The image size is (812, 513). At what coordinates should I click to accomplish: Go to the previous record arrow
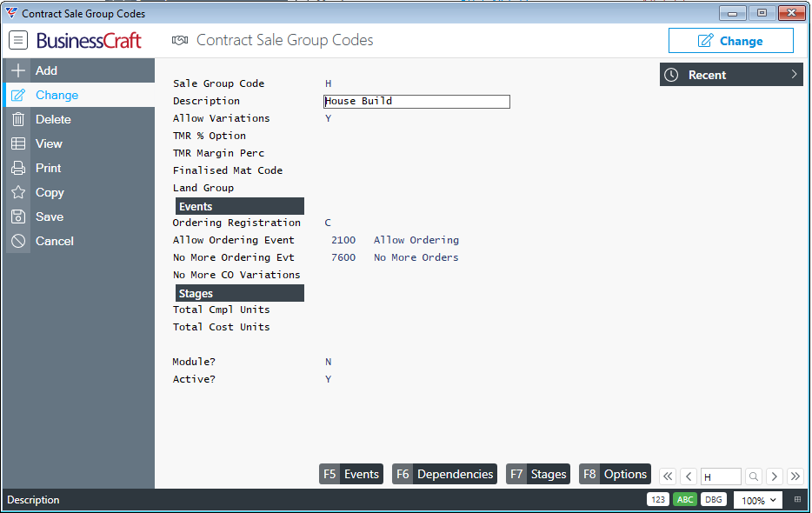point(689,476)
